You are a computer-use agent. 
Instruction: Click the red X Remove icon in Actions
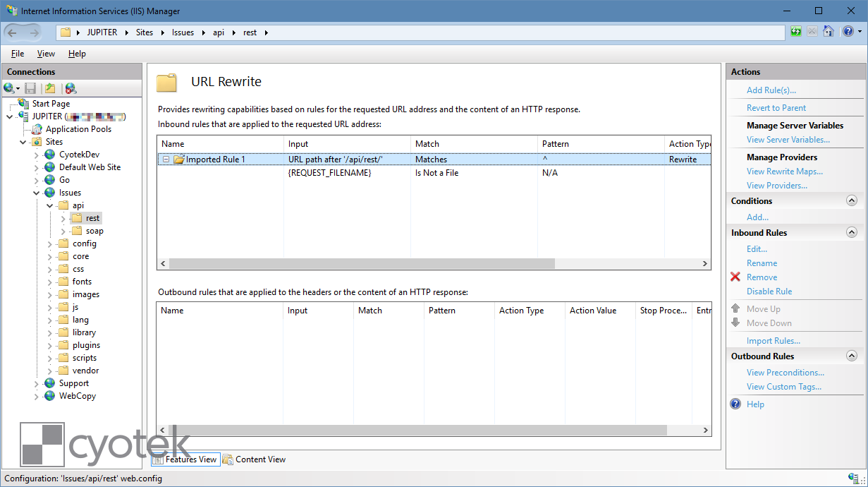point(735,277)
